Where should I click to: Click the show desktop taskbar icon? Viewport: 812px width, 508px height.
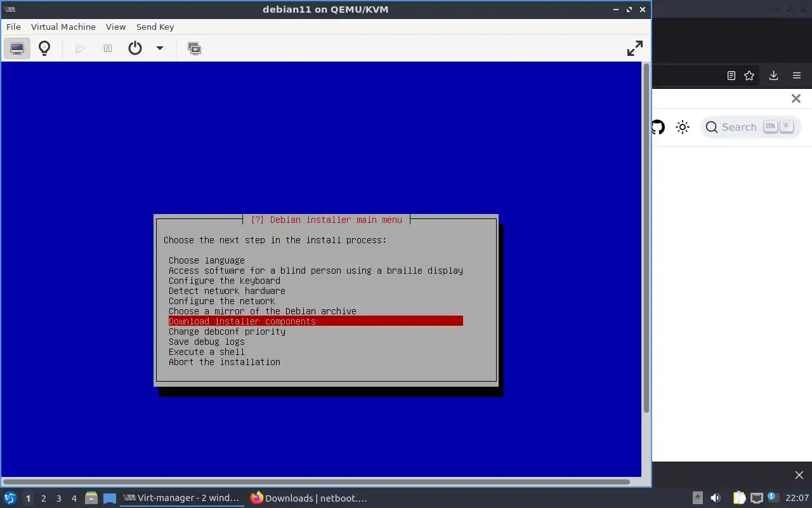tap(110, 498)
